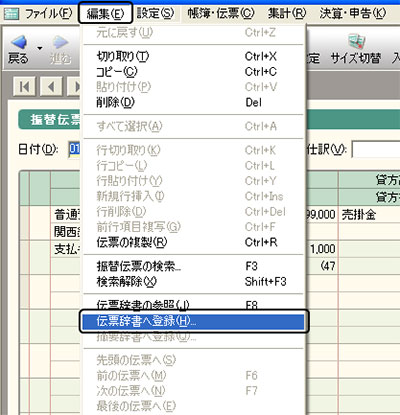Click the 進む forward arrow icon
400x415 pixels.
click(60, 42)
